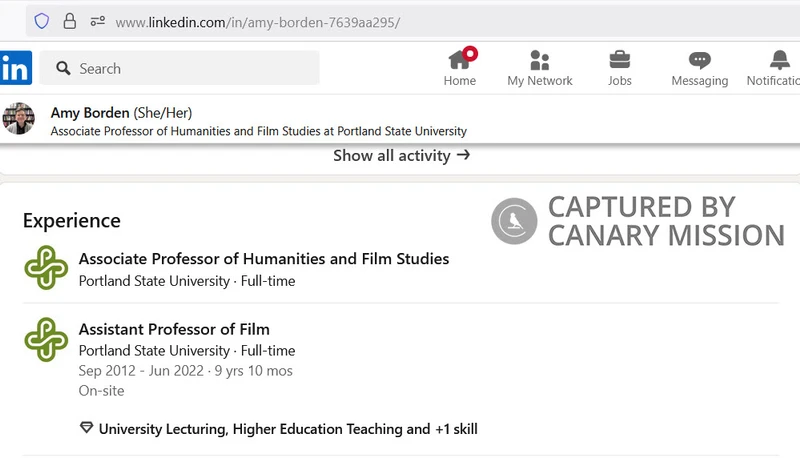Click Portland State logo beside Associate Professor role
800x458 pixels.
pyautogui.click(x=46, y=268)
